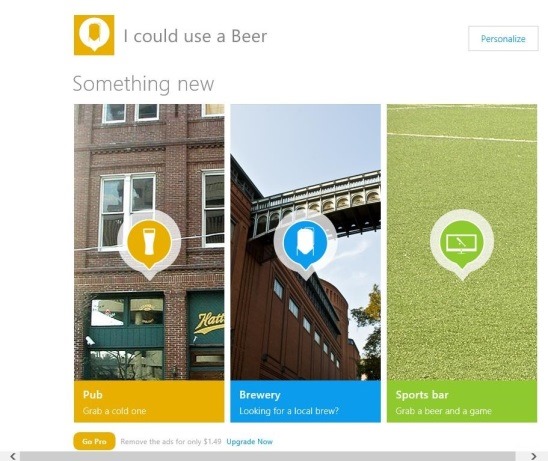Viewport: 548px width, 461px height.
Task: Click the Go Pro button
Action: tap(94, 441)
